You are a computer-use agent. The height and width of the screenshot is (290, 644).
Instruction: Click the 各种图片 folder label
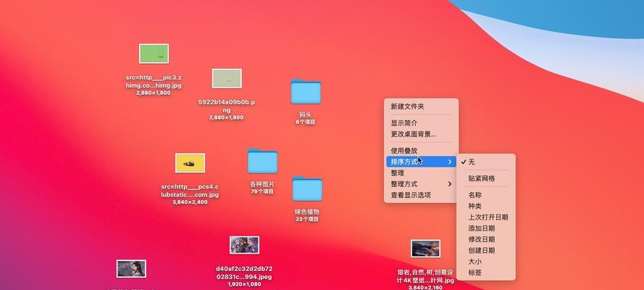coord(262,184)
